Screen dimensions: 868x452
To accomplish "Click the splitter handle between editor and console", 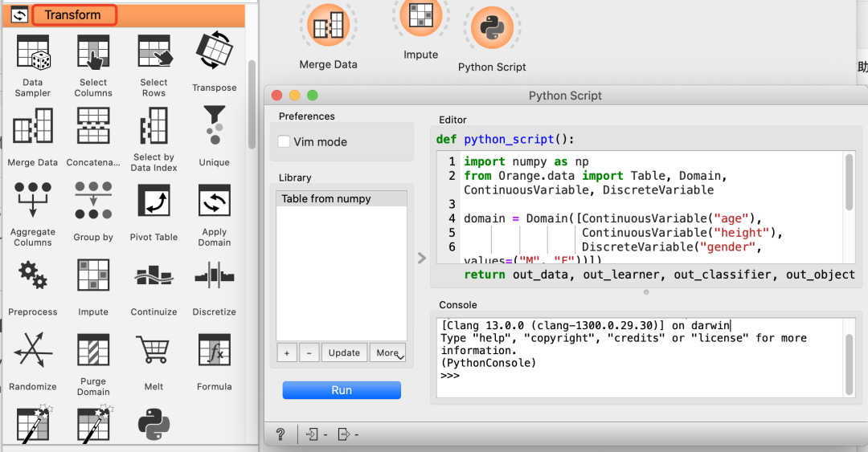I will pyautogui.click(x=646, y=292).
